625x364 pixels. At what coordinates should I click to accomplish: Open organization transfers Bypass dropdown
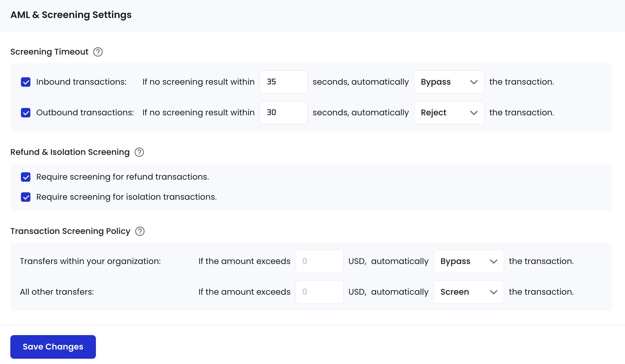click(468, 261)
